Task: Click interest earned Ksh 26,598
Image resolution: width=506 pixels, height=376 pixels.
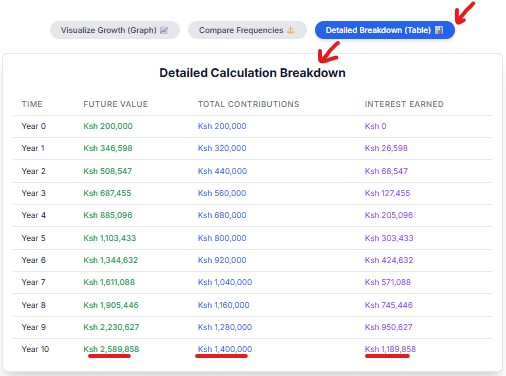Action: (x=386, y=148)
